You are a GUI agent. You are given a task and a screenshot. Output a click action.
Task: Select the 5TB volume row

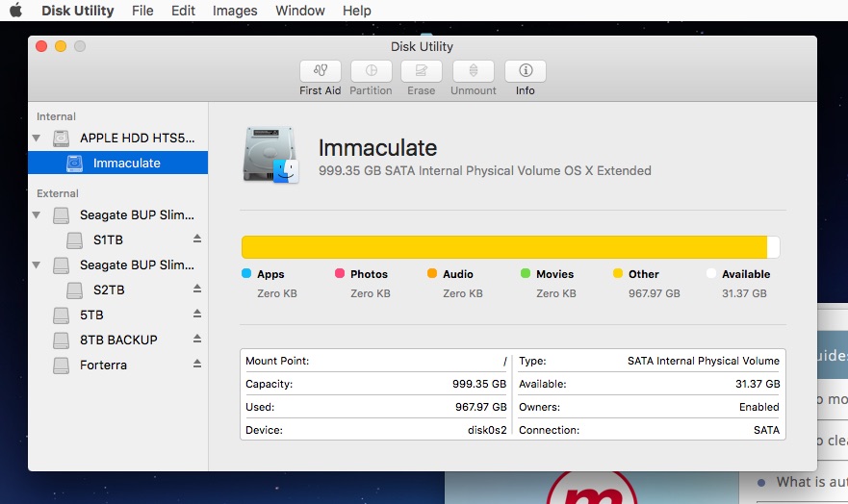(117, 315)
